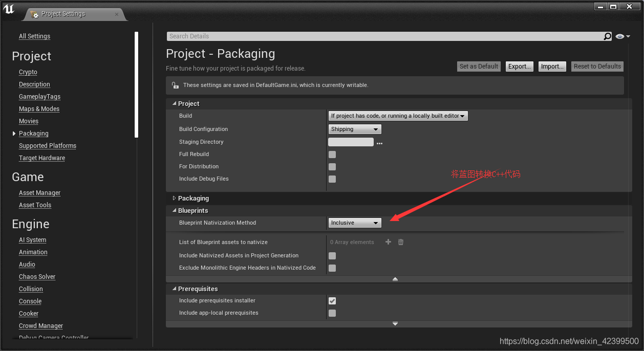Open Asset Tools settings

coord(35,205)
